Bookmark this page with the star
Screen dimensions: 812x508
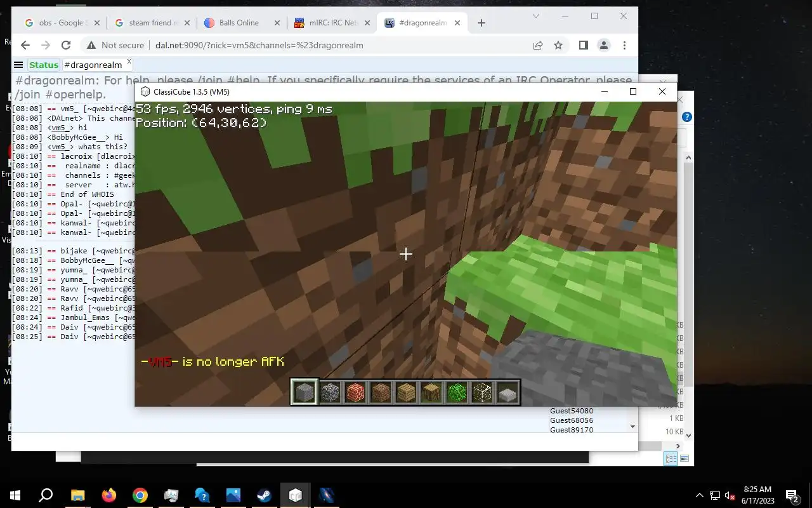[x=558, y=45]
